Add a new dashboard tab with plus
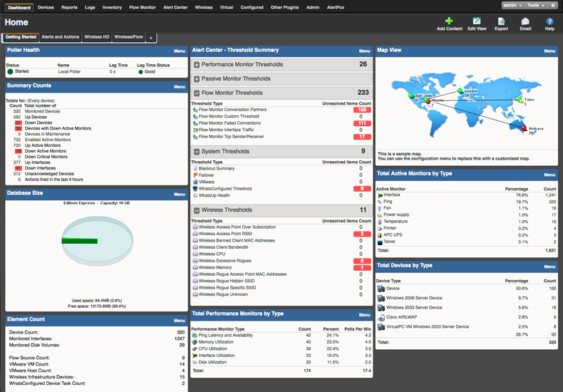 pyautogui.click(x=151, y=37)
